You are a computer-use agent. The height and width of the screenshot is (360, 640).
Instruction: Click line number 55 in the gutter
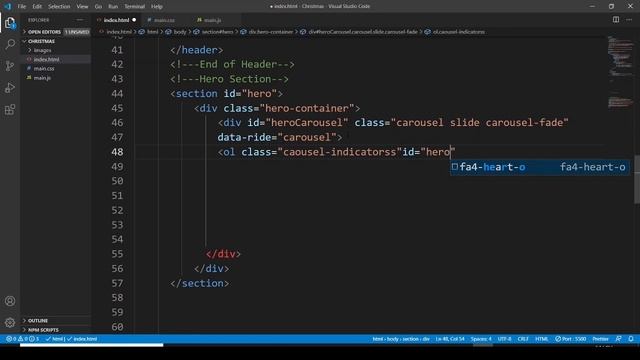coord(117,254)
